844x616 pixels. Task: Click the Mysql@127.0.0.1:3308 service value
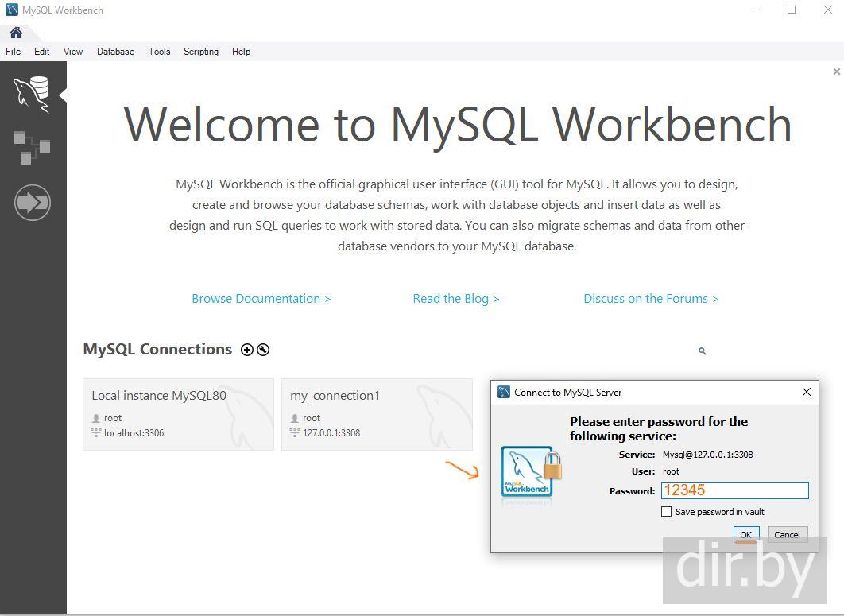click(x=708, y=455)
